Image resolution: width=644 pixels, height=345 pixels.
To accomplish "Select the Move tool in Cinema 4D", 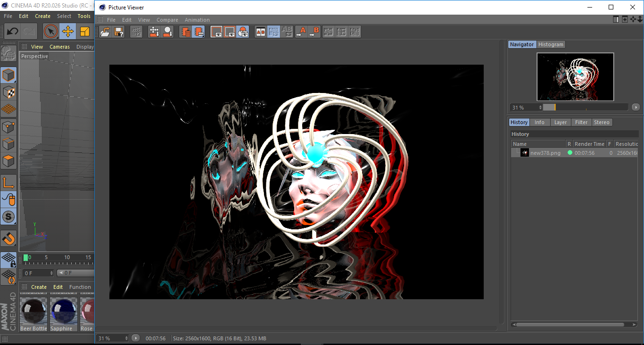I will (x=68, y=32).
